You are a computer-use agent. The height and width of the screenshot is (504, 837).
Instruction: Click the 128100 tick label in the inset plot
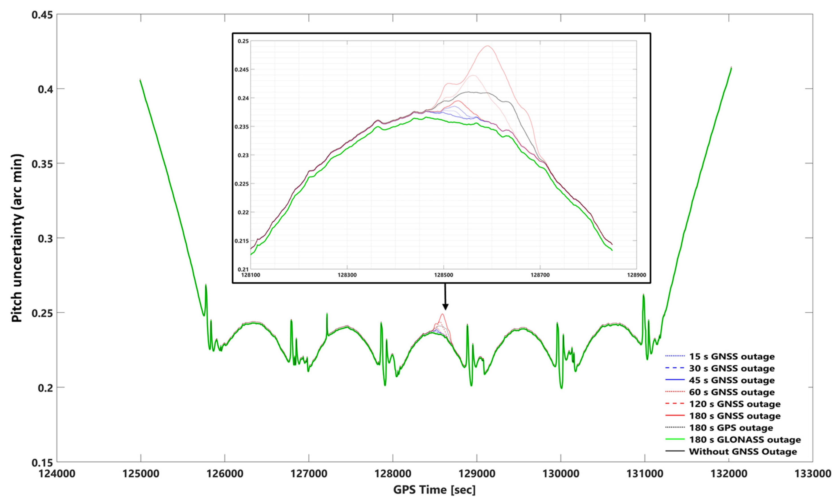[251, 275]
